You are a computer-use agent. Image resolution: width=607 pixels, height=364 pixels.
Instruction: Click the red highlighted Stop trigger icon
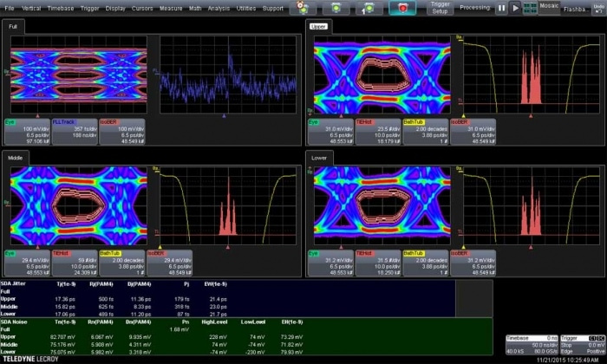point(401,8)
